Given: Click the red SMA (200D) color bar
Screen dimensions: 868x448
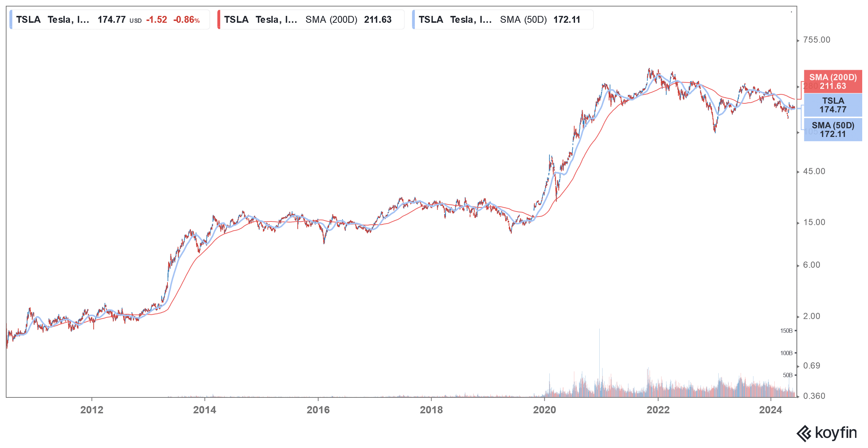Looking at the screenshot, I should point(219,20).
